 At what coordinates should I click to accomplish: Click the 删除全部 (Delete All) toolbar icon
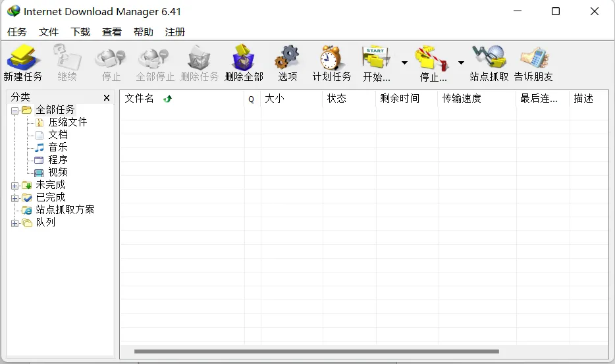coord(244,59)
